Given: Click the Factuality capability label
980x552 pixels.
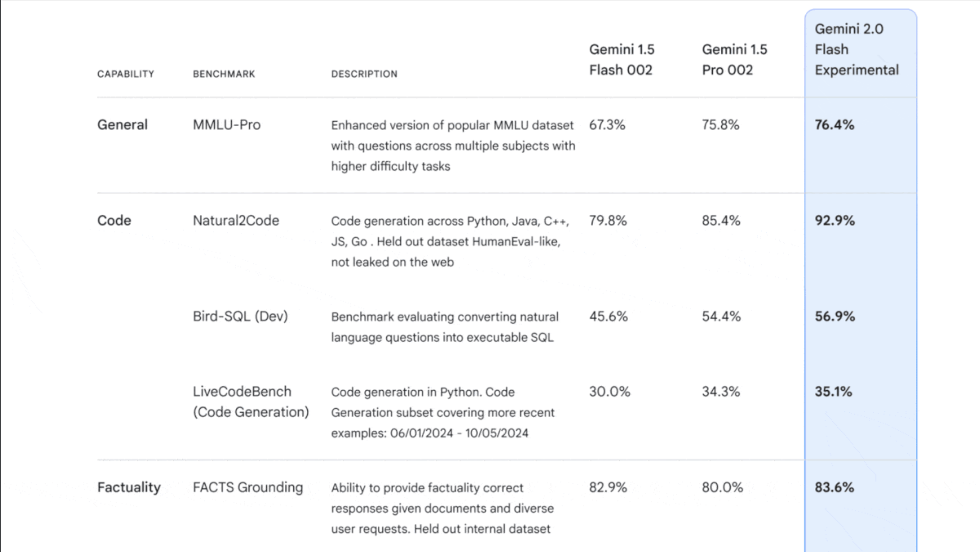Looking at the screenshot, I should 129,487.
